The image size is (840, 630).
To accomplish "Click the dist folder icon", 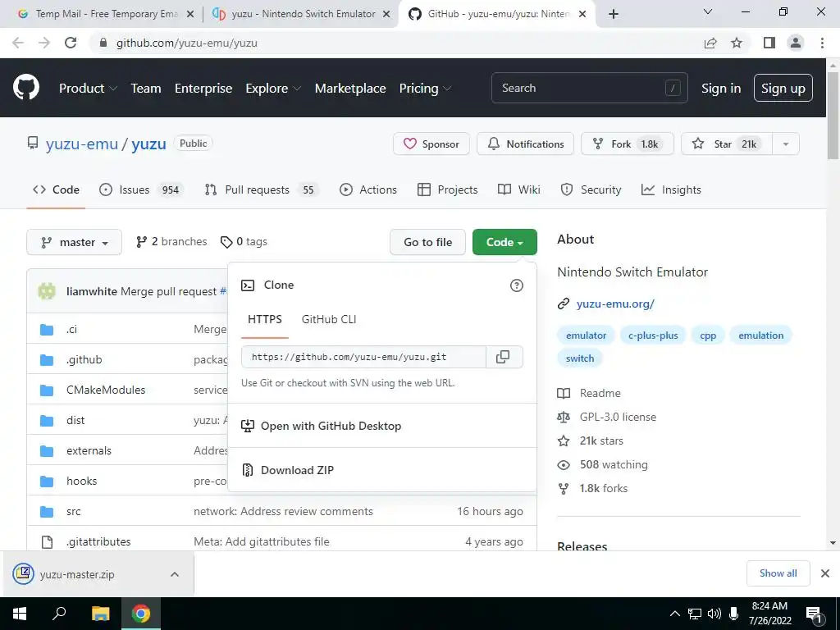I will pos(47,421).
